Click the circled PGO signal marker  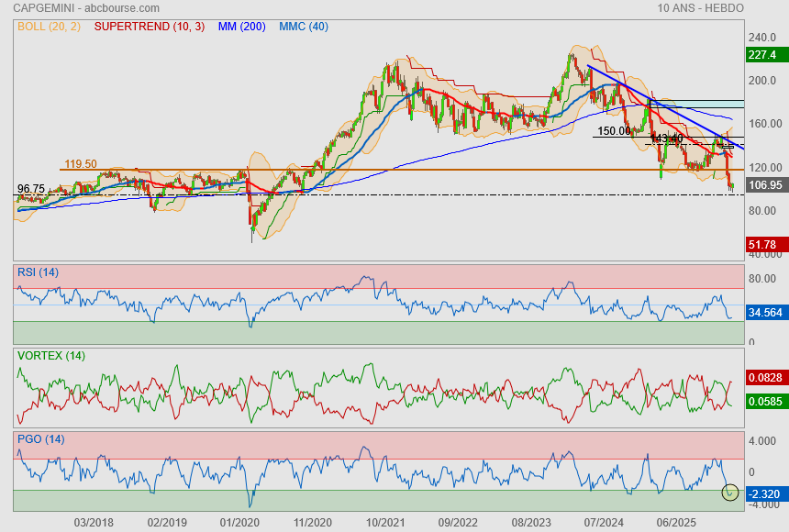(730, 493)
